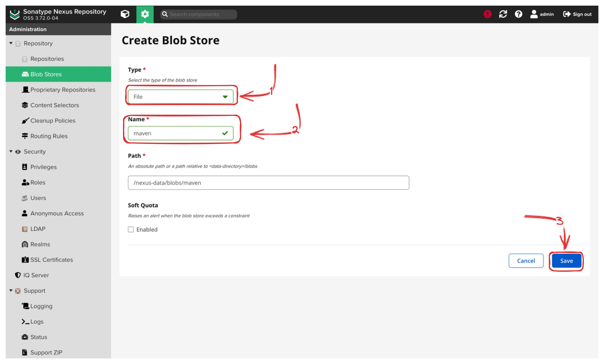This screenshot has height=364, width=604.
Task: Click the Realms icon
Action: 25,244
